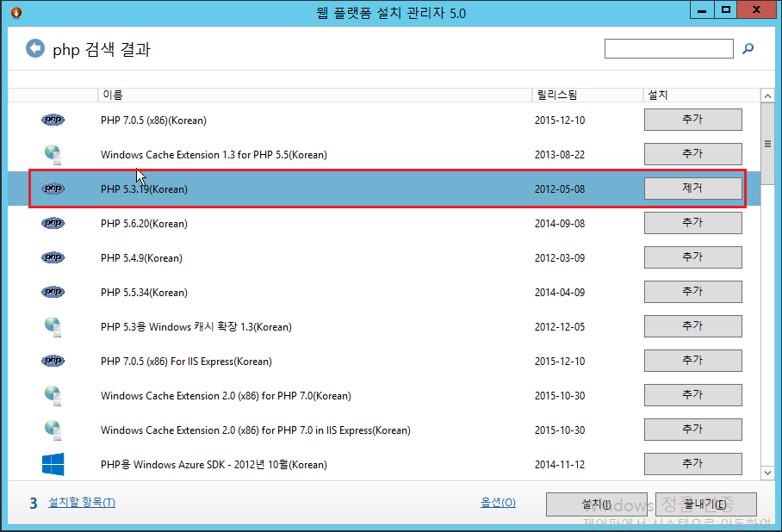782x532 pixels.
Task: Click the release date 2014-11-12
Action: tap(560, 464)
